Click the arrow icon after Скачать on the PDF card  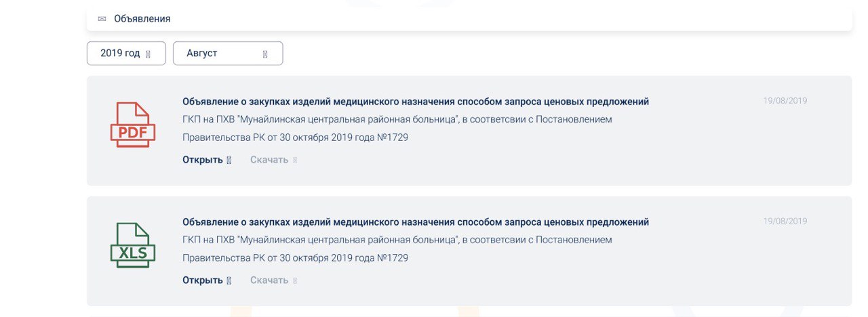295,161
